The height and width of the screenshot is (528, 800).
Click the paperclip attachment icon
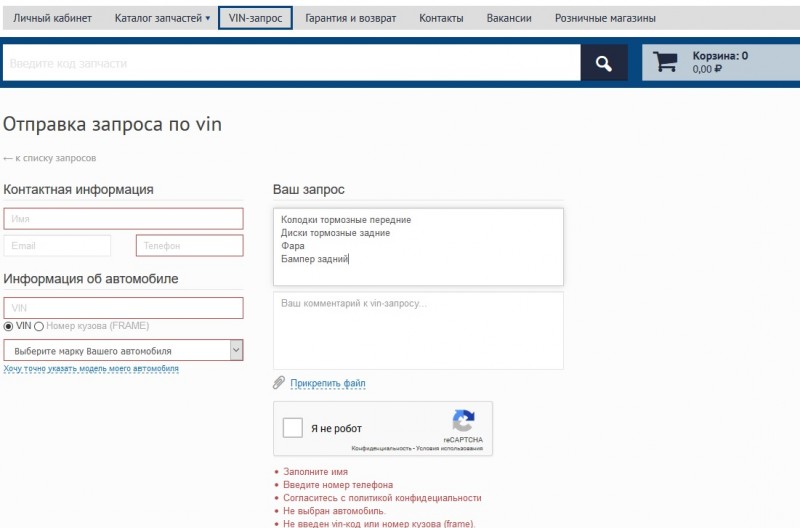tap(279, 383)
